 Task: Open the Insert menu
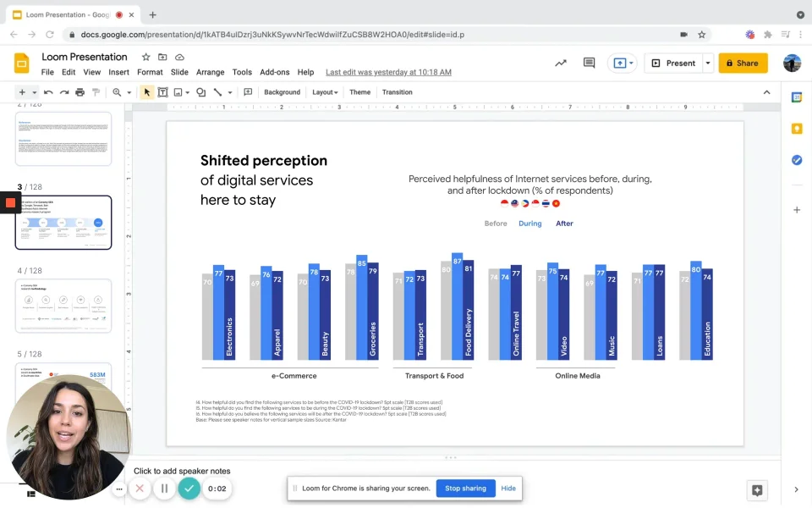click(118, 72)
